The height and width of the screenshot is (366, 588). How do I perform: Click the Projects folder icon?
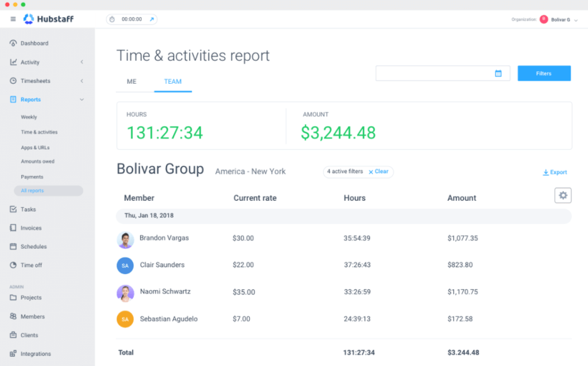click(13, 297)
